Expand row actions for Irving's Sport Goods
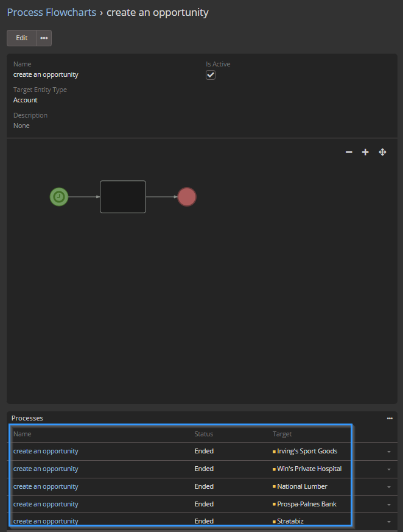403x532 pixels. coord(388,452)
